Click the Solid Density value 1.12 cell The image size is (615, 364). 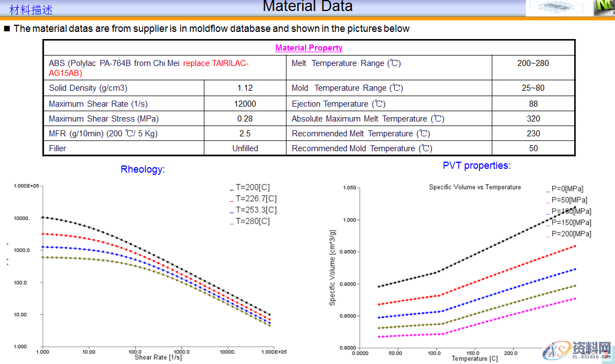click(x=245, y=88)
